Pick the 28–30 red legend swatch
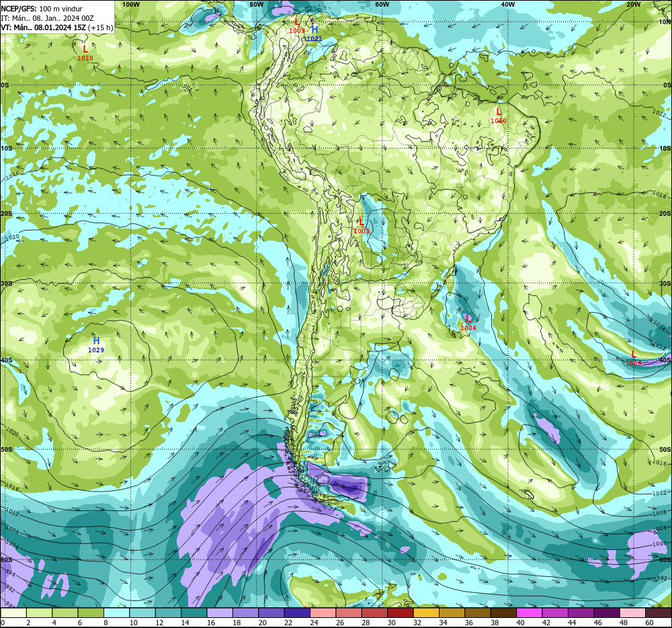The width and height of the screenshot is (672, 628). (x=374, y=613)
